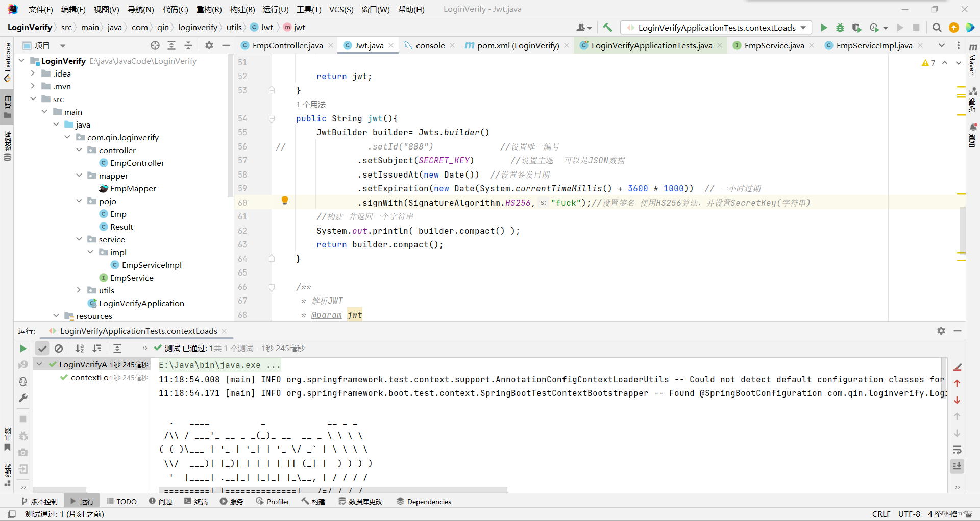Open the VCS menu

click(341, 9)
